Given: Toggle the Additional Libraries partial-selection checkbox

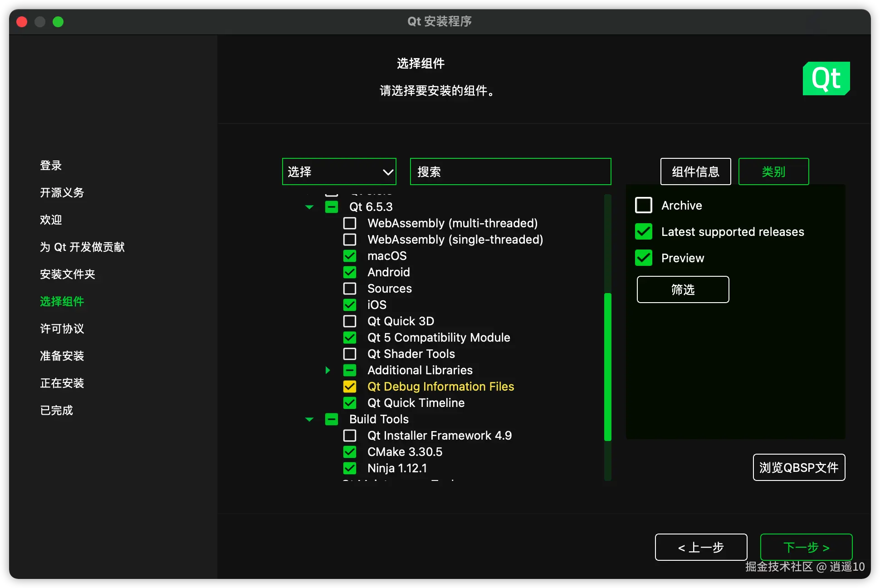Looking at the screenshot, I should [350, 370].
